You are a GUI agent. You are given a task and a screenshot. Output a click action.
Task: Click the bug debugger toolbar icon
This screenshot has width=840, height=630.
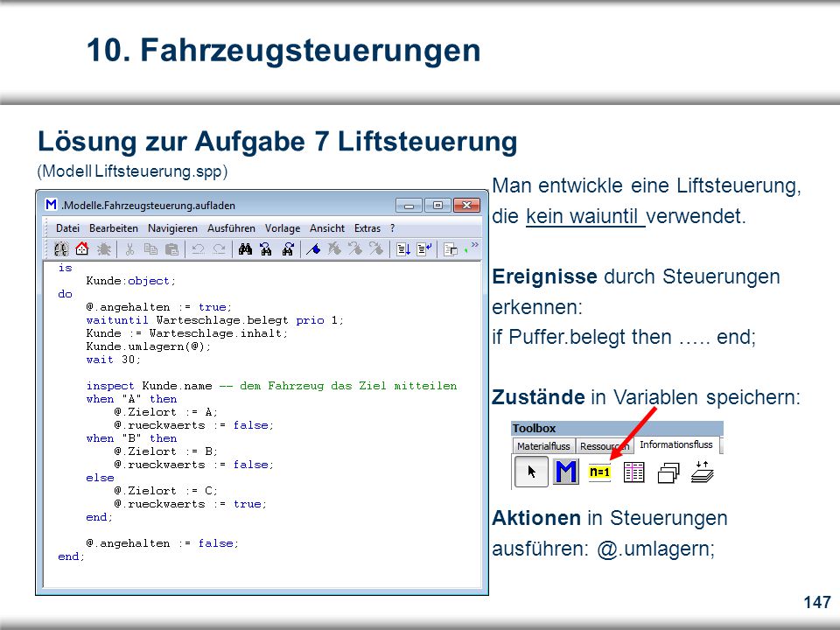103,249
